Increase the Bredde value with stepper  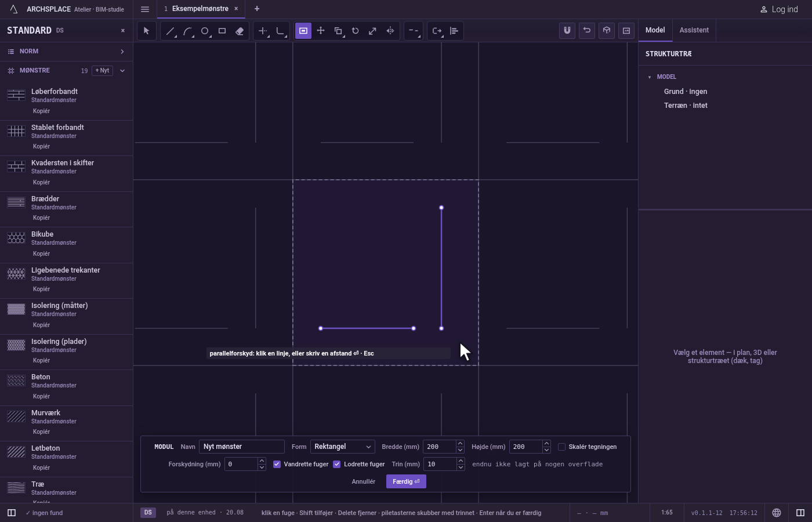click(460, 444)
